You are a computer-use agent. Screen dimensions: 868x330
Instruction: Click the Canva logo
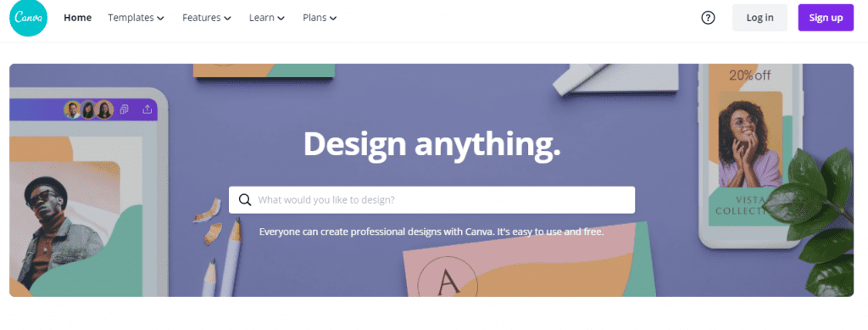[x=29, y=18]
